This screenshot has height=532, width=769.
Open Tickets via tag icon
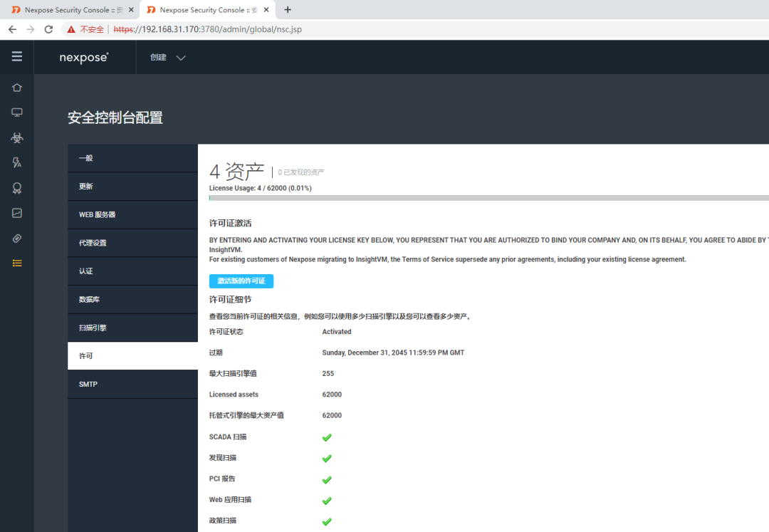[16, 239]
